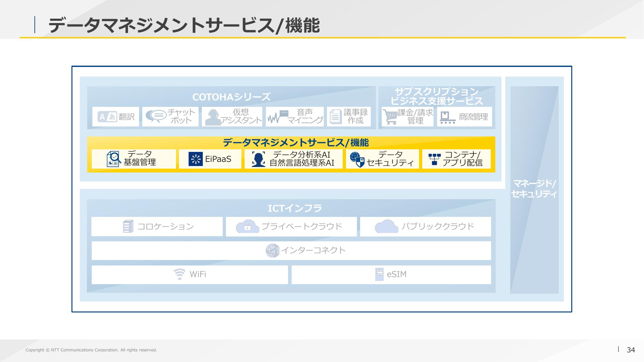The height and width of the screenshot is (362, 644).
Task: Select the コンテナ/アプリ配信 label
Action: 462,159
